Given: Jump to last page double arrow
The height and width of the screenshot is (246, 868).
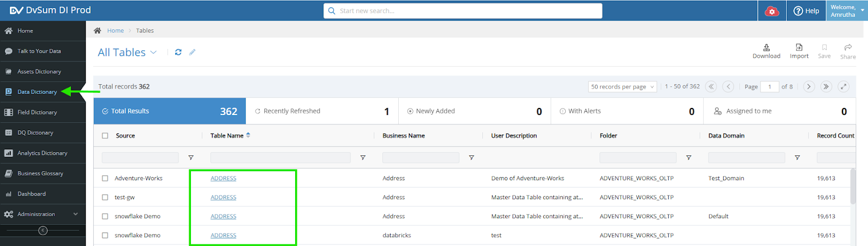Looking at the screenshot, I should click(x=826, y=86).
